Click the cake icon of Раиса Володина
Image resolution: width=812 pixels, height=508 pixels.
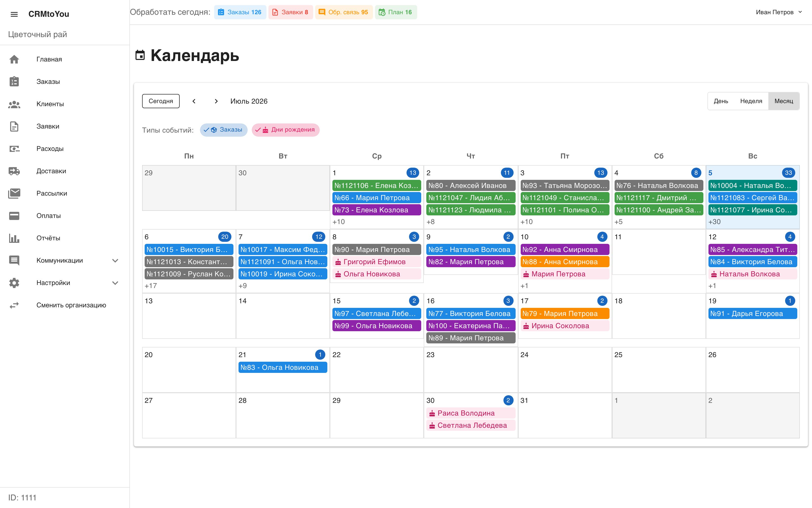click(432, 413)
